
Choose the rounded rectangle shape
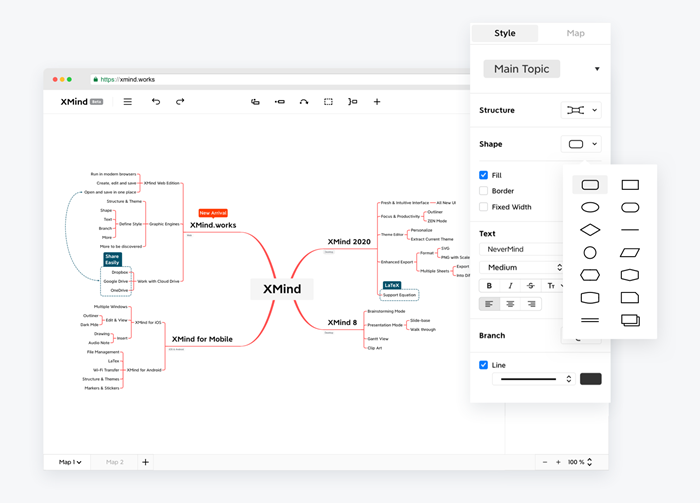[x=590, y=185]
